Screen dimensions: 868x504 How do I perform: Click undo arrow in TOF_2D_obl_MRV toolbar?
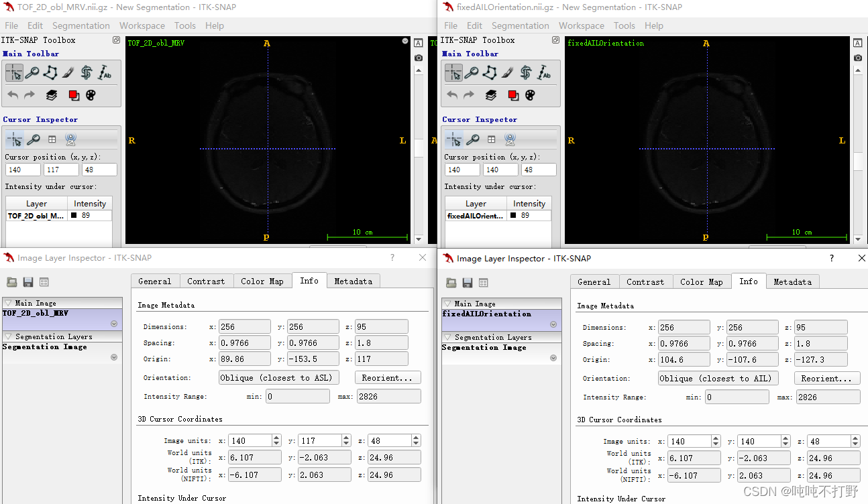click(13, 95)
